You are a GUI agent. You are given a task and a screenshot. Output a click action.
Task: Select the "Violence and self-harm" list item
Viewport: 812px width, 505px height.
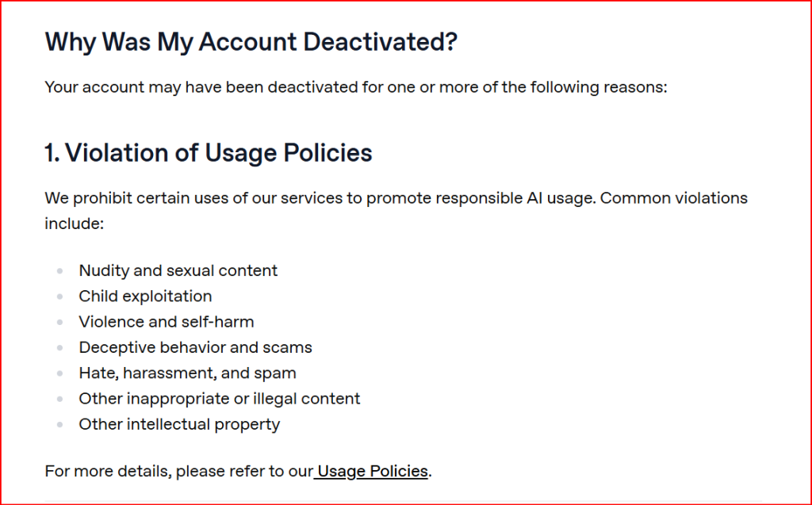pyautogui.click(x=167, y=322)
